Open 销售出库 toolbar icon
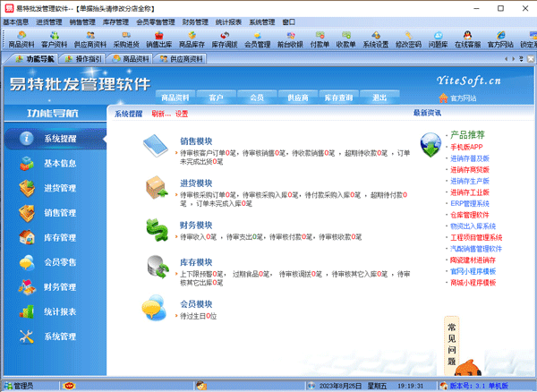 (x=159, y=39)
